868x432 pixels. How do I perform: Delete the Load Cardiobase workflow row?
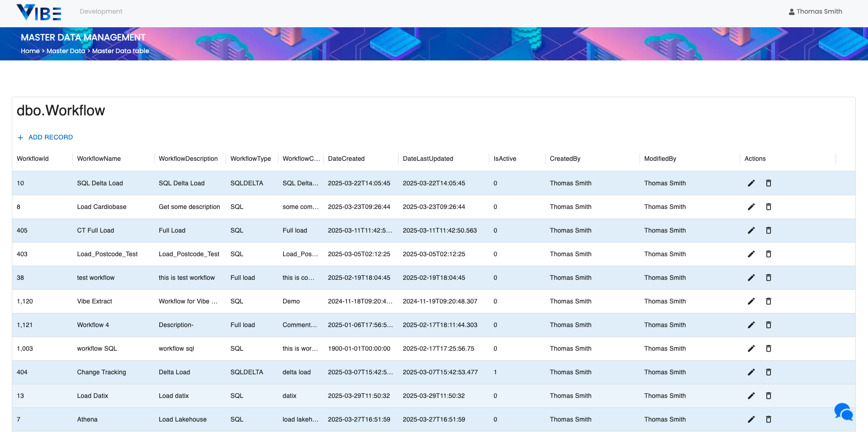(769, 207)
